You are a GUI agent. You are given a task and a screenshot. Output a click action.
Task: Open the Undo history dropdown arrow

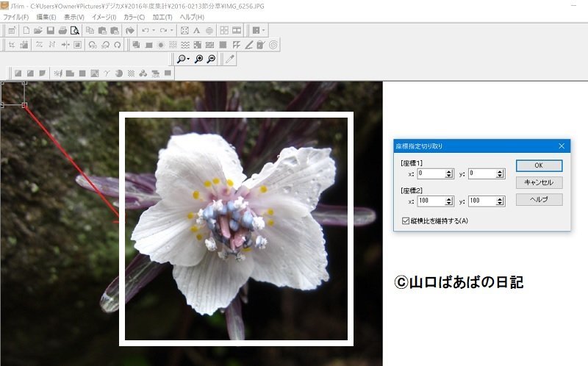tap(154, 30)
